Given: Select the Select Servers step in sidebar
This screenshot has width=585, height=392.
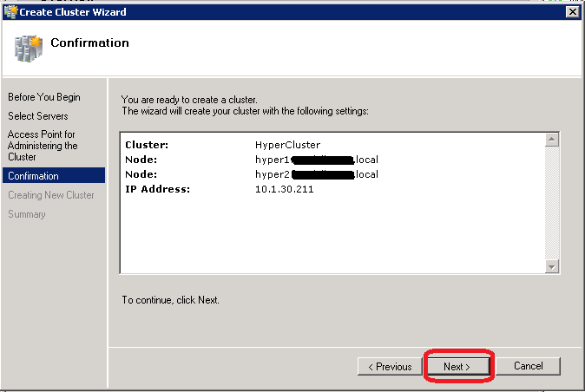Looking at the screenshot, I should click(38, 116).
